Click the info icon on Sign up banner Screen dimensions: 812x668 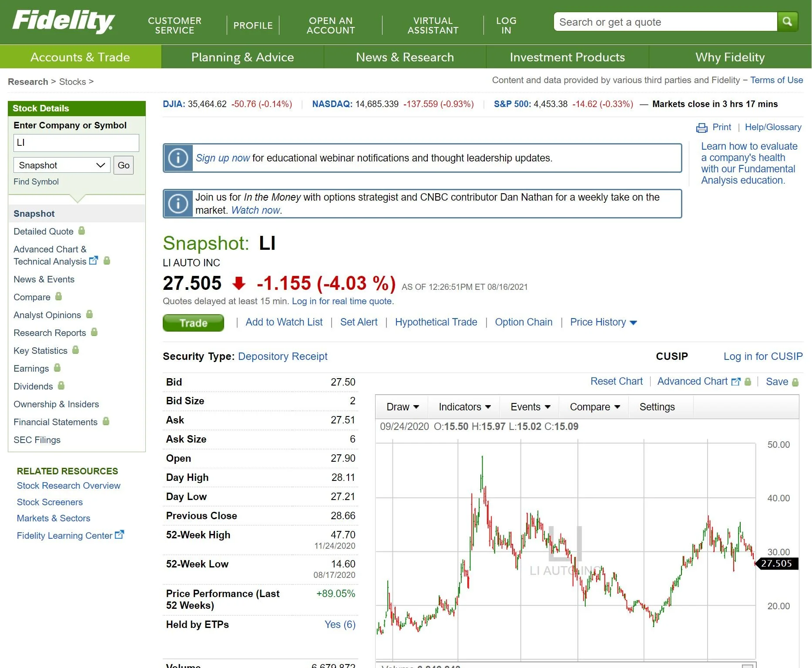point(178,158)
